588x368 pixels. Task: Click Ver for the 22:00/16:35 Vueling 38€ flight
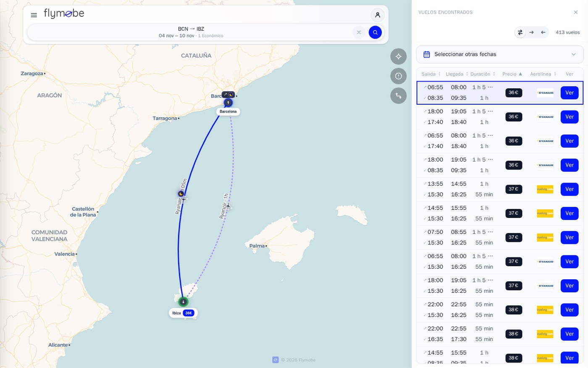coord(570,334)
